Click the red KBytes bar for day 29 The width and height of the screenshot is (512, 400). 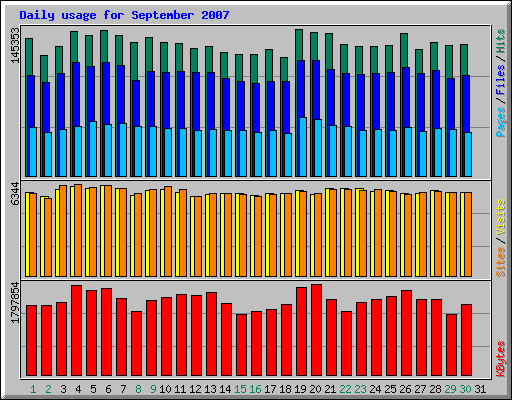pos(451,345)
